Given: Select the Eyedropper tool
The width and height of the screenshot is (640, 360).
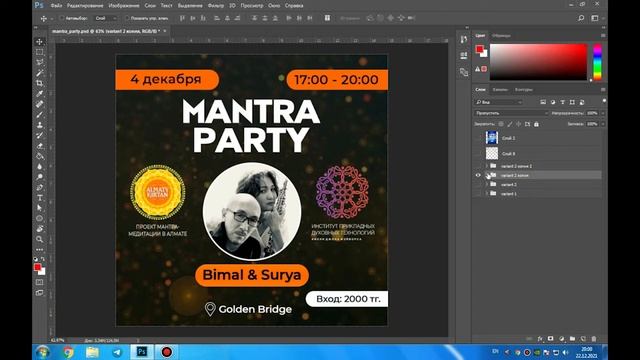Looking at the screenshot, I should coord(40,93).
